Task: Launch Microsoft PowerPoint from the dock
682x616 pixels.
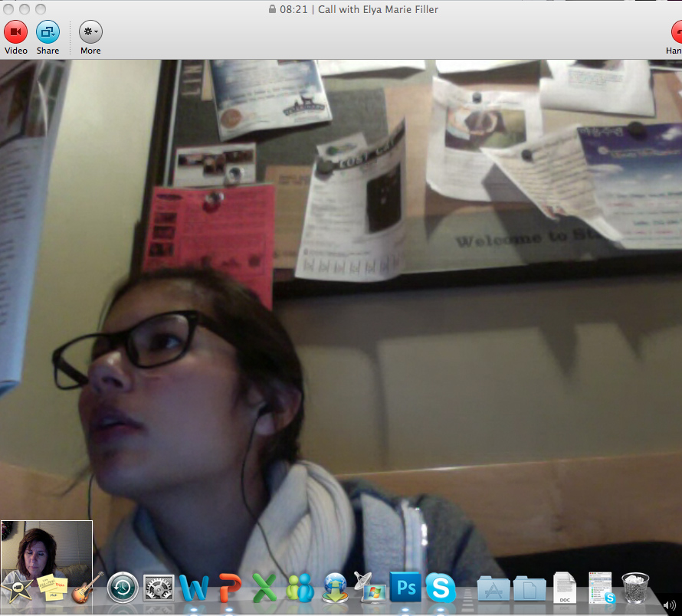Action: (x=229, y=588)
